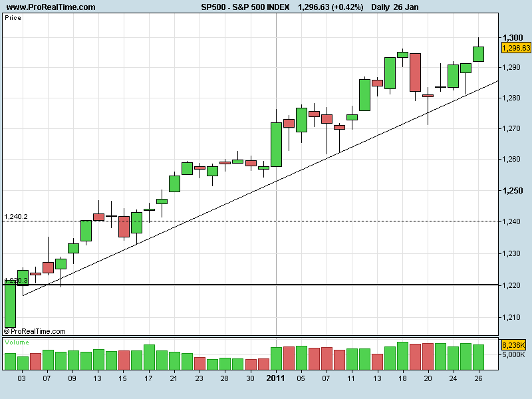Viewport: 532px width, 399px height.
Task: Click the 1,250 price axis label
Action: click(512, 191)
